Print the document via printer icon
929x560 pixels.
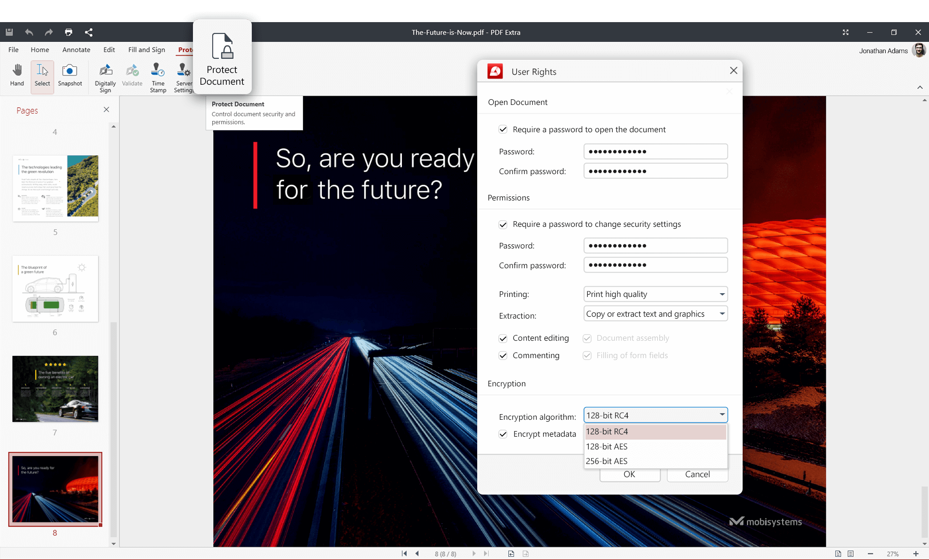click(69, 32)
